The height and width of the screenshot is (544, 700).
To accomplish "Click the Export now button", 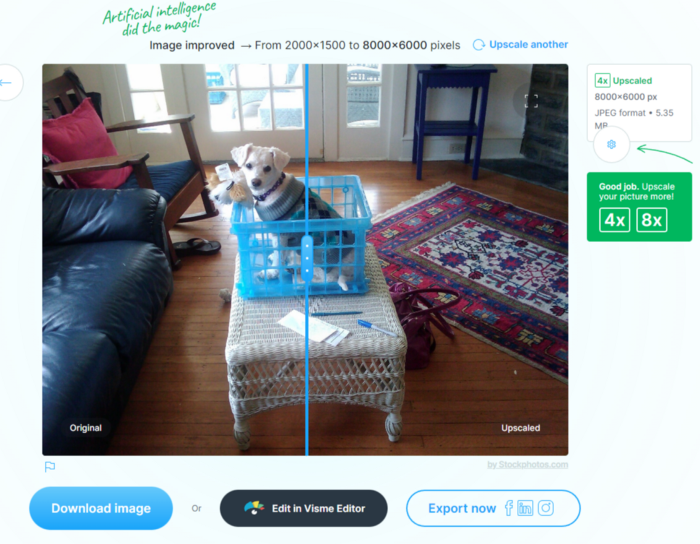I will click(493, 508).
